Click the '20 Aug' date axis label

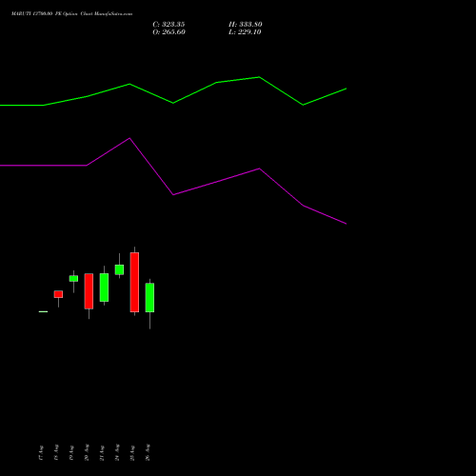(87, 453)
